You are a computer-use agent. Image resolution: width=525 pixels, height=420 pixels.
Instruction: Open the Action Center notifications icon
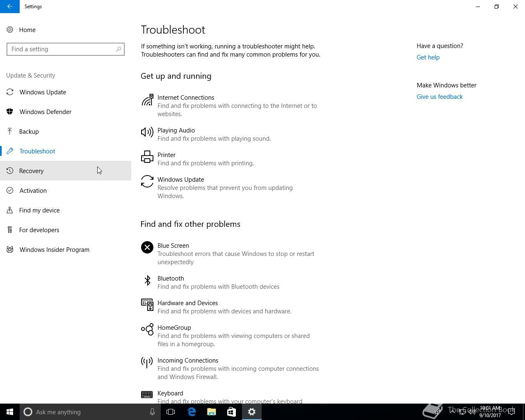click(x=511, y=412)
